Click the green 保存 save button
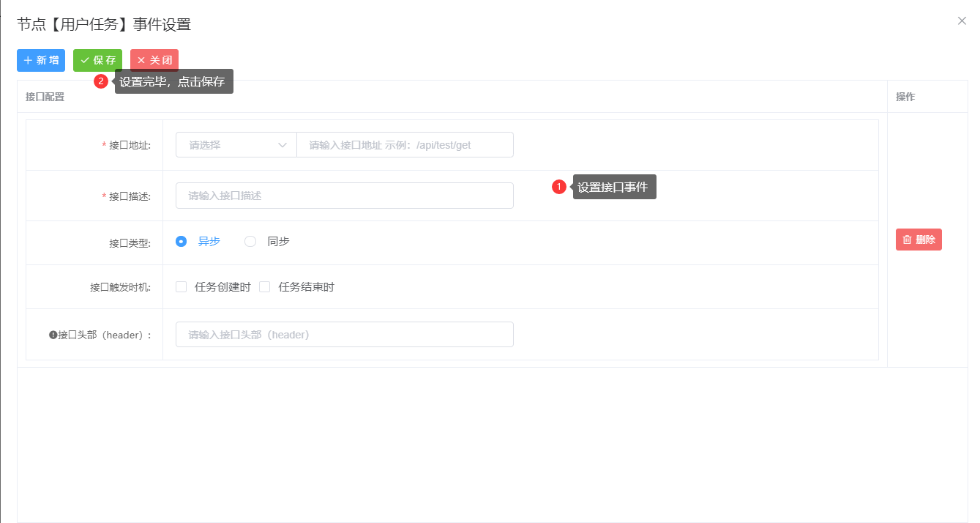980x523 pixels. (x=97, y=60)
